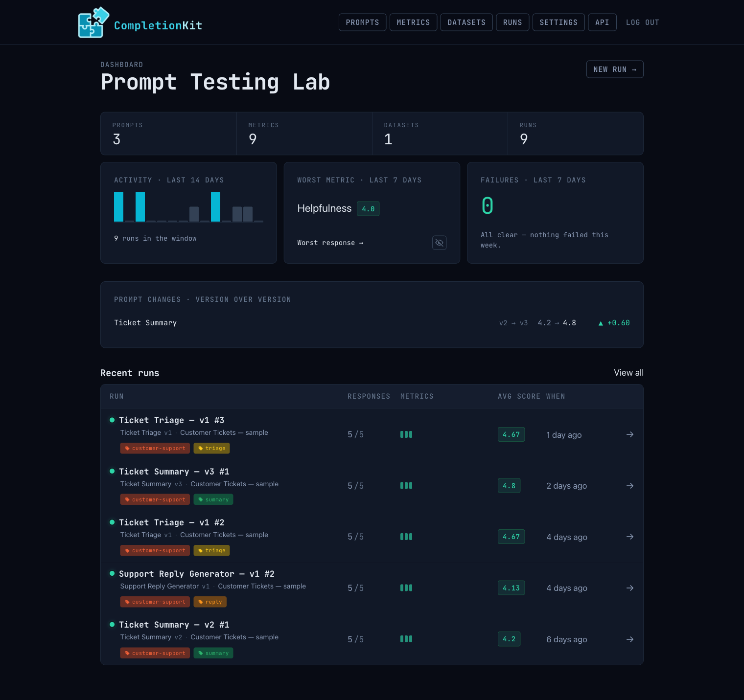
Task: Click the 4.67 score badge, 1 day ago run
Action: (511, 434)
